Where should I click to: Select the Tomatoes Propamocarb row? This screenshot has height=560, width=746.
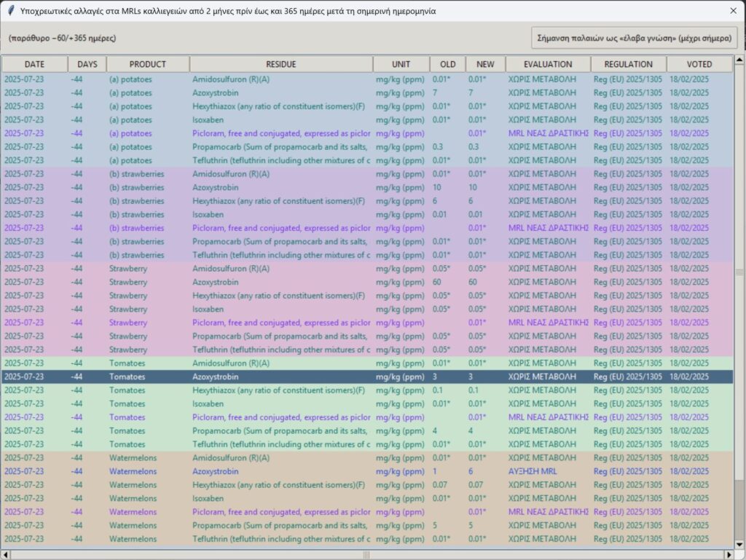click(x=367, y=430)
